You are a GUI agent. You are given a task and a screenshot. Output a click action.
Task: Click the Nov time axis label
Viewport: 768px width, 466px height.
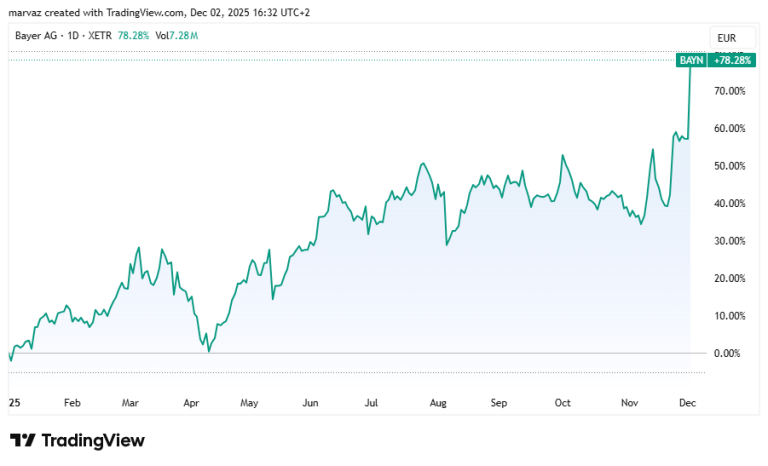coord(629,403)
